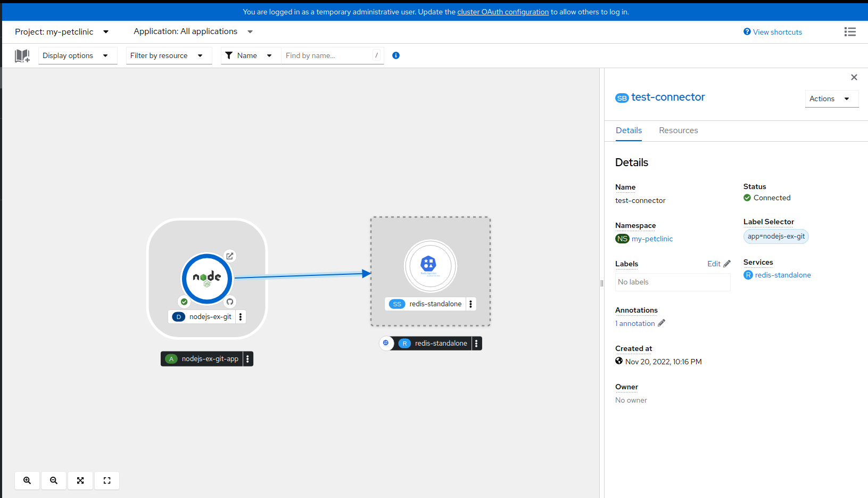Image resolution: width=868 pixels, height=498 pixels.
Task: Click the GitHub edit source decorator on nodejs node
Action: (229, 301)
